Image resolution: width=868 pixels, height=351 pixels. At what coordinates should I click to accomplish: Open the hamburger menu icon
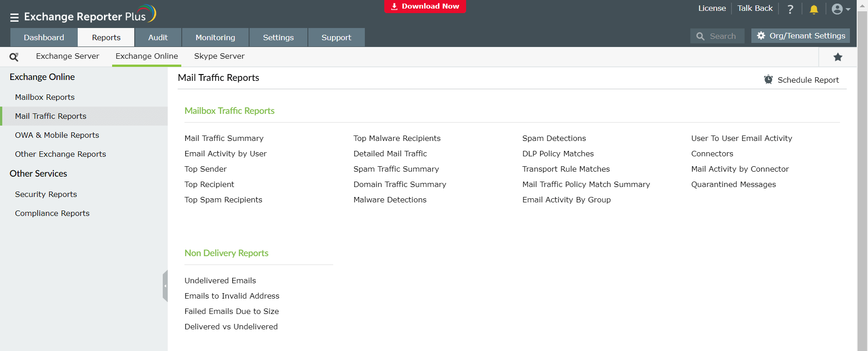pos(14,18)
